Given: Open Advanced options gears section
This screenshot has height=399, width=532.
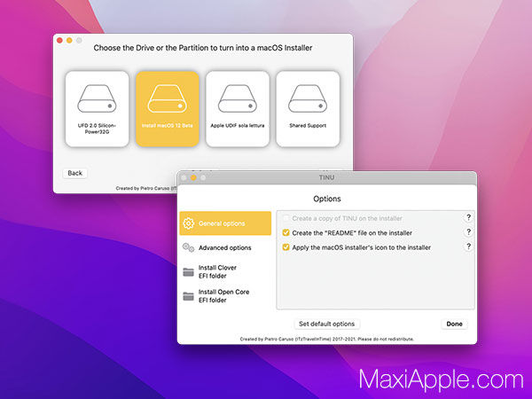Looking at the screenshot, I should coord(225,247).
